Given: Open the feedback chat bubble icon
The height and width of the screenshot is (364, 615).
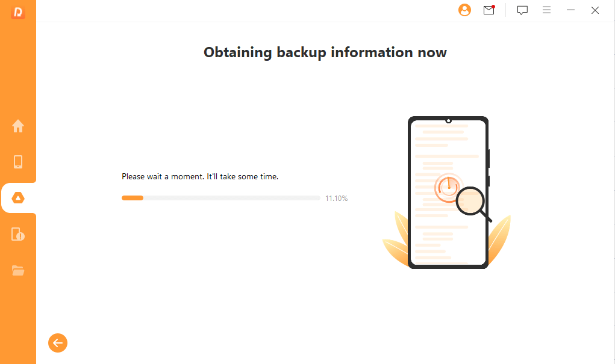Looking at the screenshot, I should coord(522,10).
